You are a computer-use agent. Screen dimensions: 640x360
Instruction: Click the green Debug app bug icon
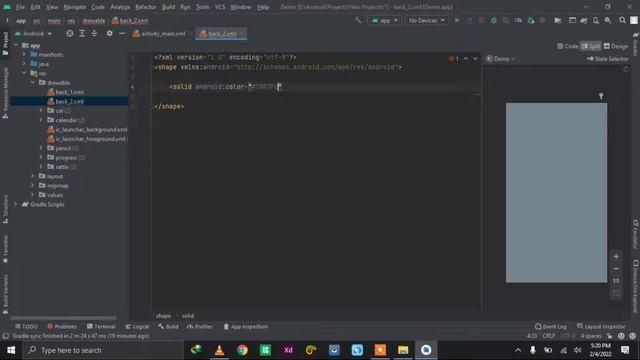click(493, 20)
